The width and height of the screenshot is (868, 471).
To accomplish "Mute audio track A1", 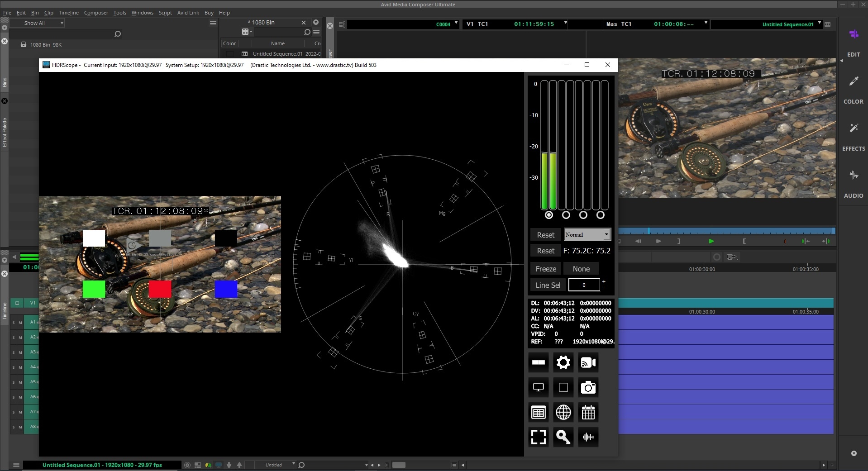I will [x=20, y=323].
